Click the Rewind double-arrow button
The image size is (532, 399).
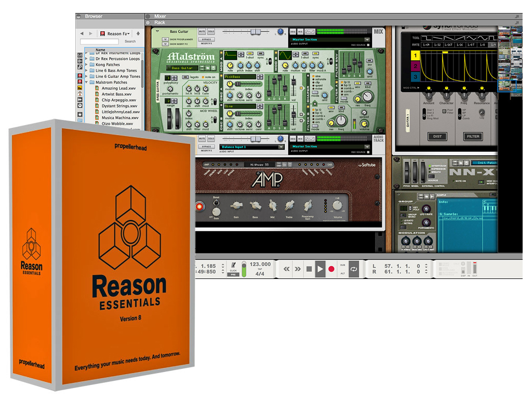coord(286,269)
